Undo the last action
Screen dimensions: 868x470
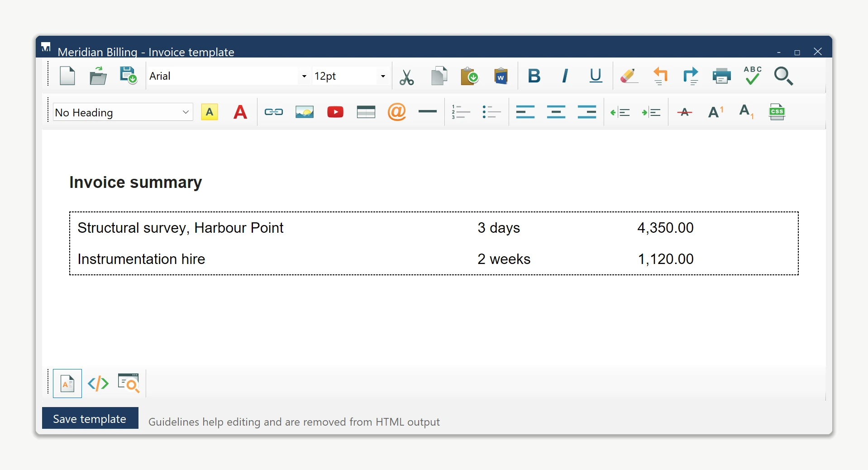[660, 76]
